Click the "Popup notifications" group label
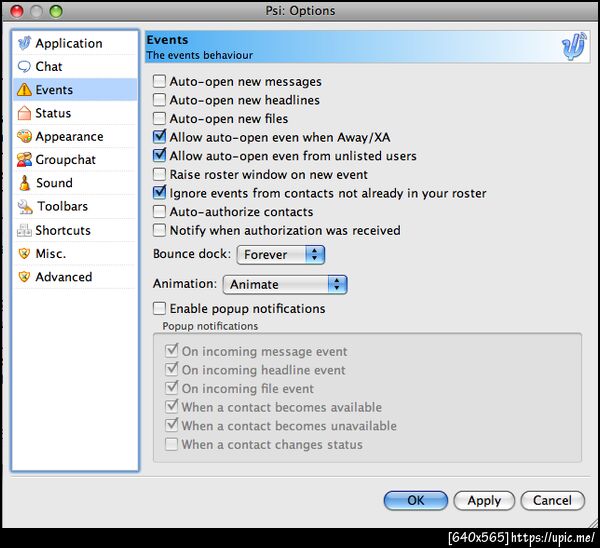600x548 pixels. click(210, 326)
